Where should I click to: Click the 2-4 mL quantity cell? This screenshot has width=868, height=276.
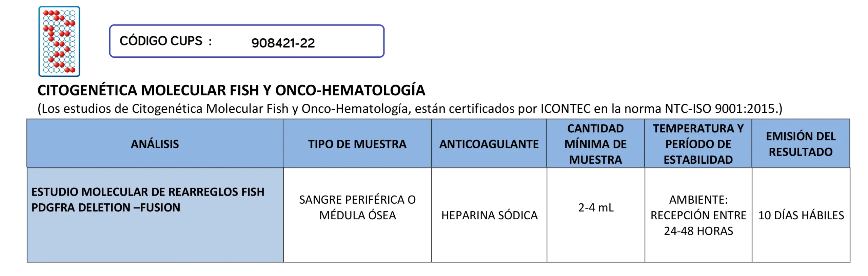(x=596, y=207)
